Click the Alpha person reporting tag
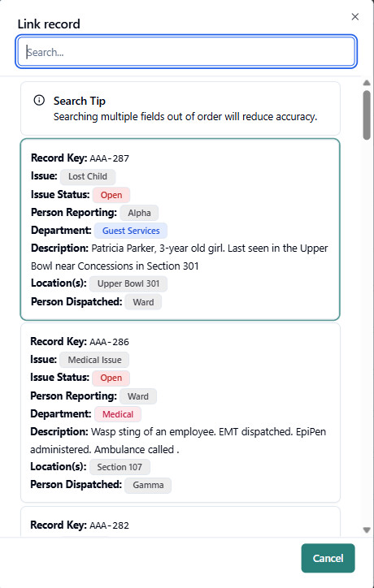This screenshot has width=374, height=588. pos(139,213)
